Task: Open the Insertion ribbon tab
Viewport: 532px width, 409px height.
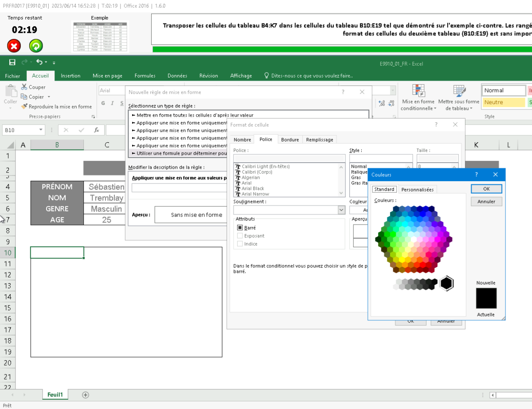Action: [70, 75]
